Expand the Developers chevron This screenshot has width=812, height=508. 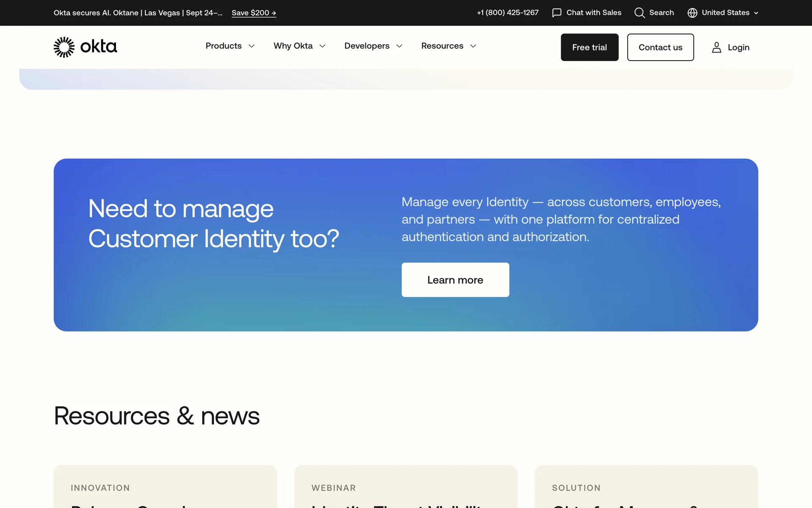[399, 46]
